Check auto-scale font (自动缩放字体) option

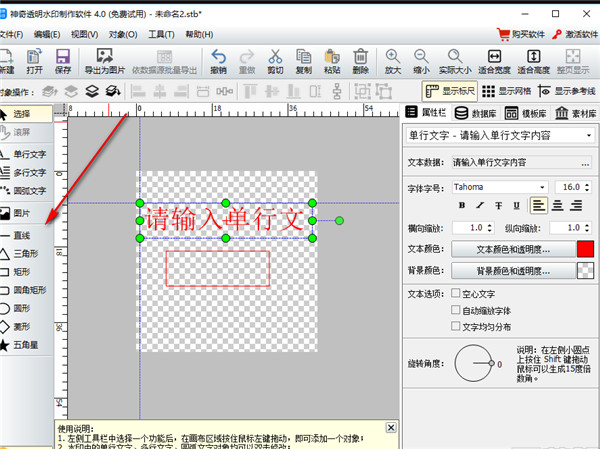pos(456,310)
